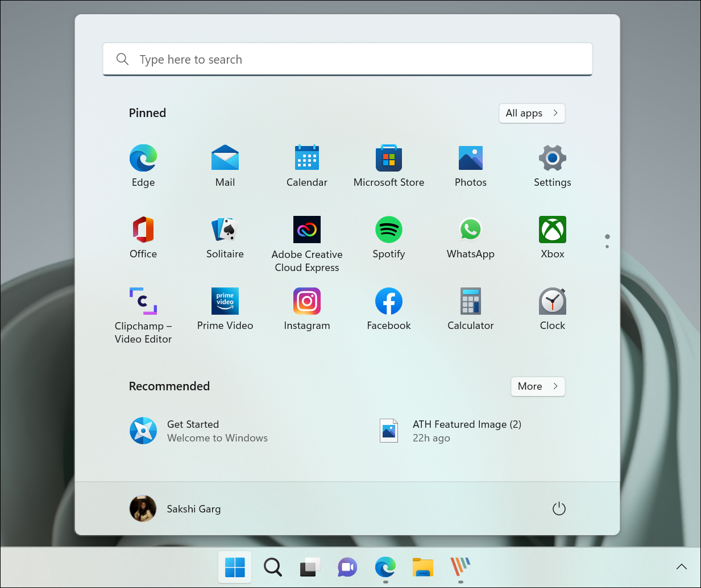Launch Spotify from pinned apps
This screenshot has height=588, width=701.
(x=389, y=237)
